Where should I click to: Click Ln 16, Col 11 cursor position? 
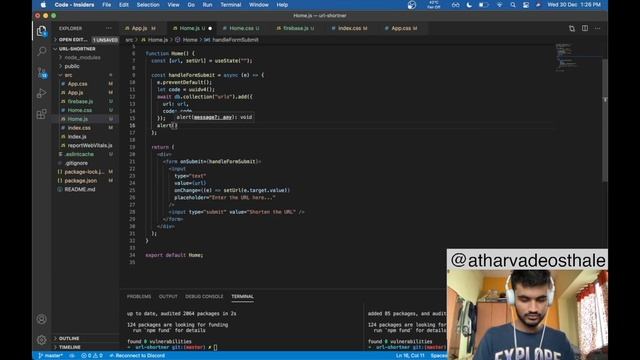tap(410, 356)
